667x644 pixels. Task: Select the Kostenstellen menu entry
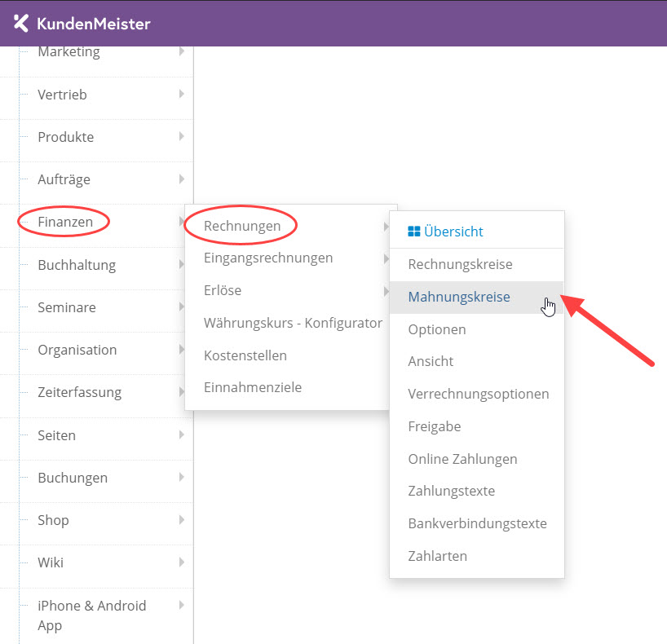245,355
